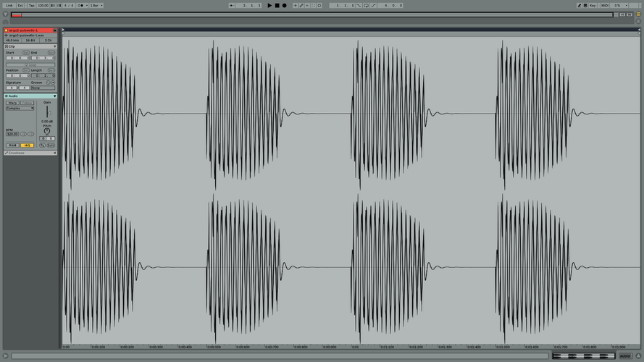Click the arrangement overview bar
The width and height of the screenshot is (644, 362).
312,14
